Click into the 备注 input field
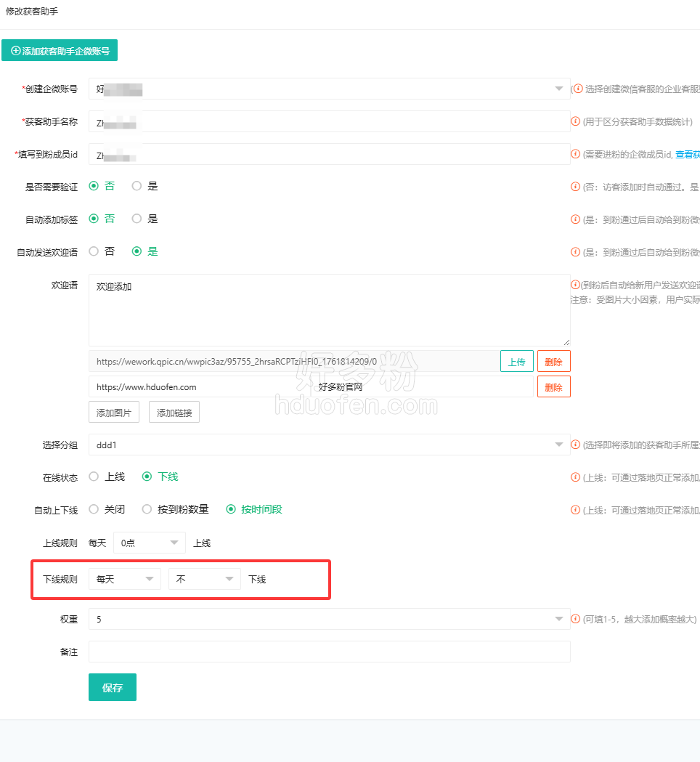The image size is (700, 762). coord(329,652)
